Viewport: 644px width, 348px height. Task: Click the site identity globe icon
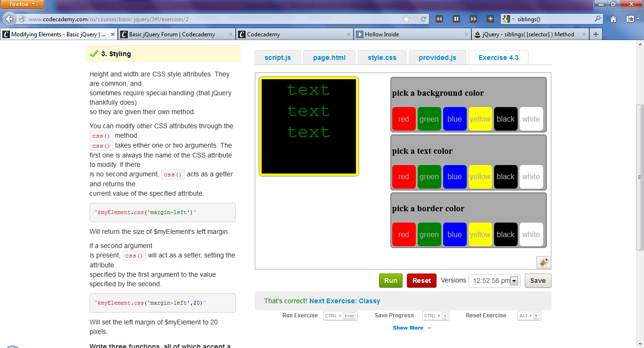(22, 19)
